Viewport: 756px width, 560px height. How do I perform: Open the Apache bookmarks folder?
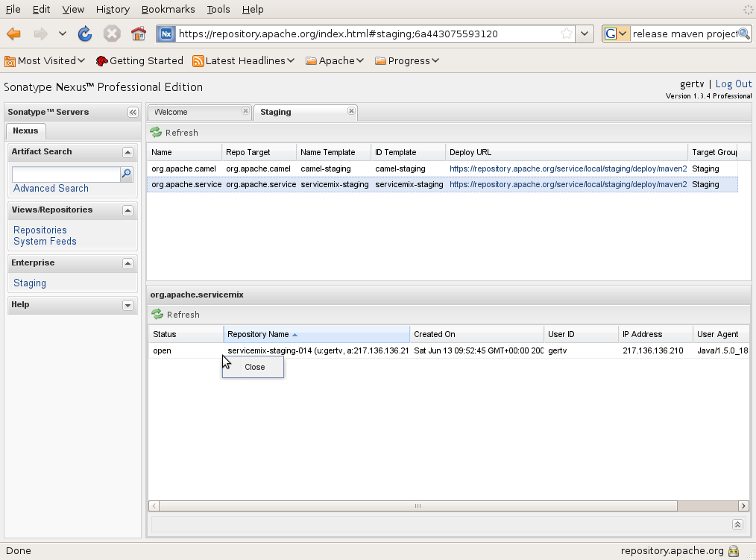335,61
